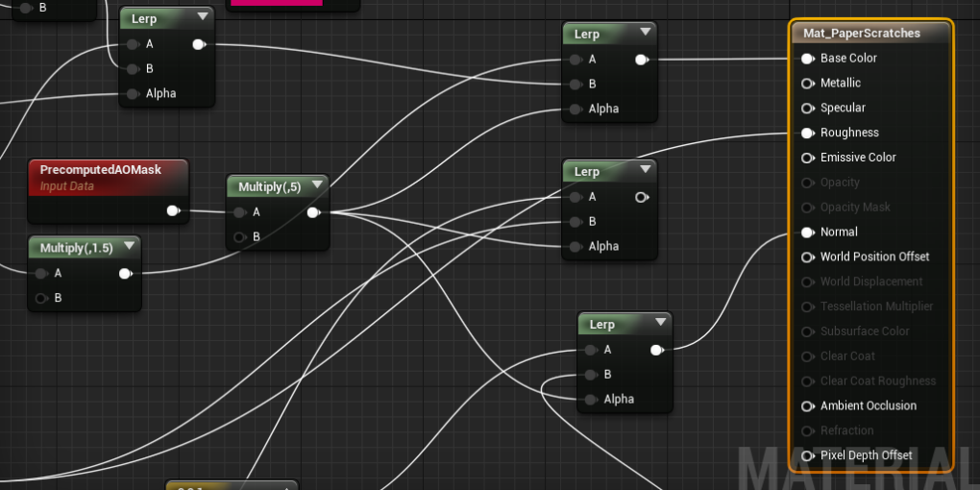Screen dimensions: 980x490
Task: Click output pin of Lerp above PrecomputedAOMask
Action: click(199, 44)
